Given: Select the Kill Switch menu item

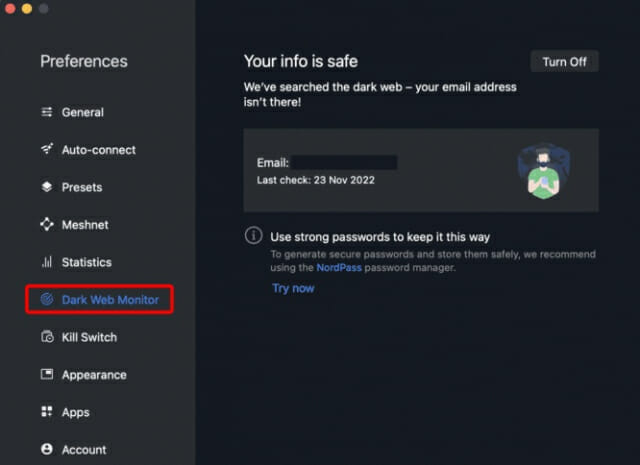Looking at the screenshot, I should click(89, 337).
